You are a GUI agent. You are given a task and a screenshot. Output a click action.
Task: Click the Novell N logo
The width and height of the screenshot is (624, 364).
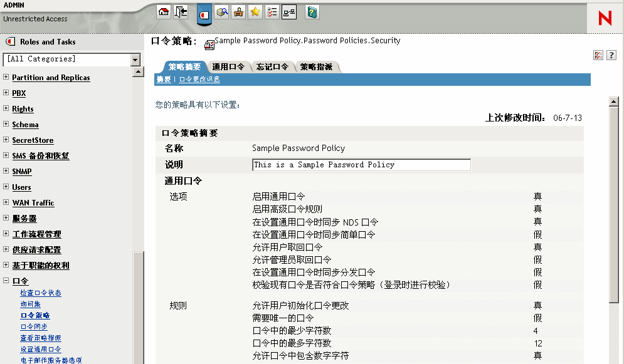(605, 18)
